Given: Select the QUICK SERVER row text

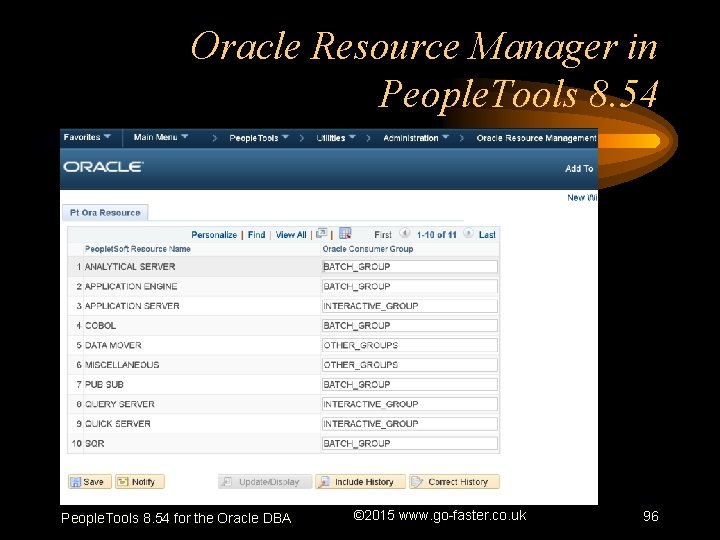Looking at the screenshot, I should [118, 424].
